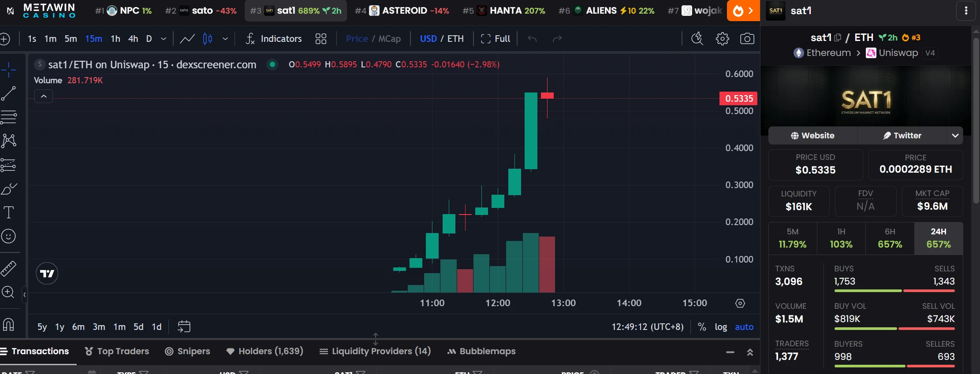
Task: Click the candlestick chart type icon
Action: point(207,39)
